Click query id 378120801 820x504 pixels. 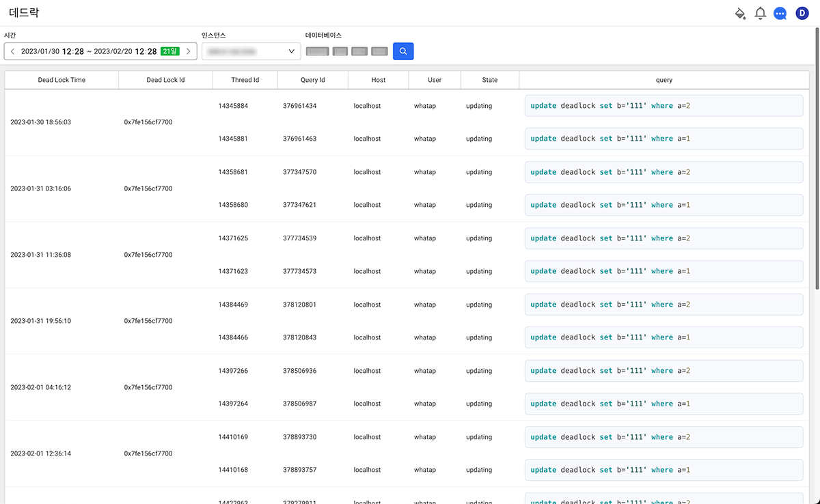(x=299, y=305)
